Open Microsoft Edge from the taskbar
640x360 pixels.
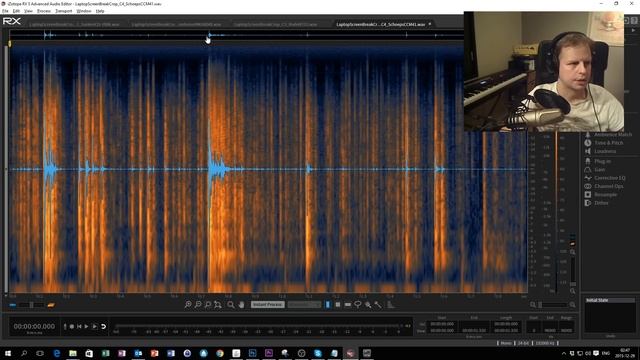(x=56, y=353)
